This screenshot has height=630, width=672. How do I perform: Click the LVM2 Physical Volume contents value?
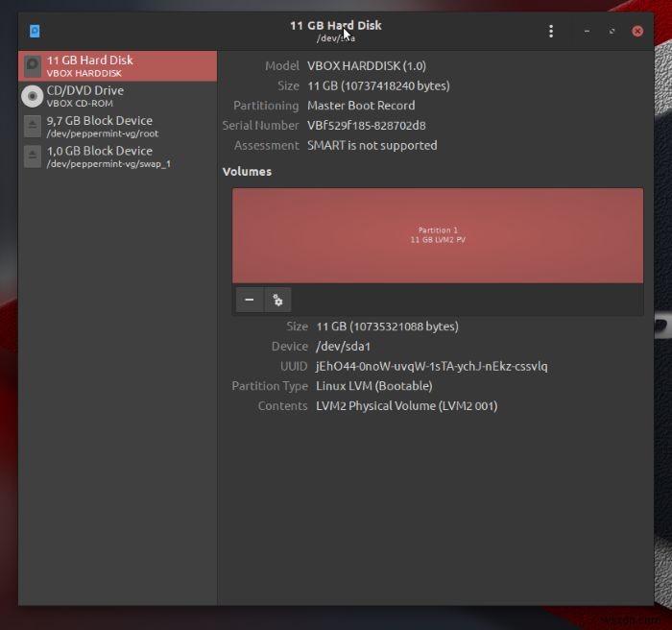[x=407, y=405]
